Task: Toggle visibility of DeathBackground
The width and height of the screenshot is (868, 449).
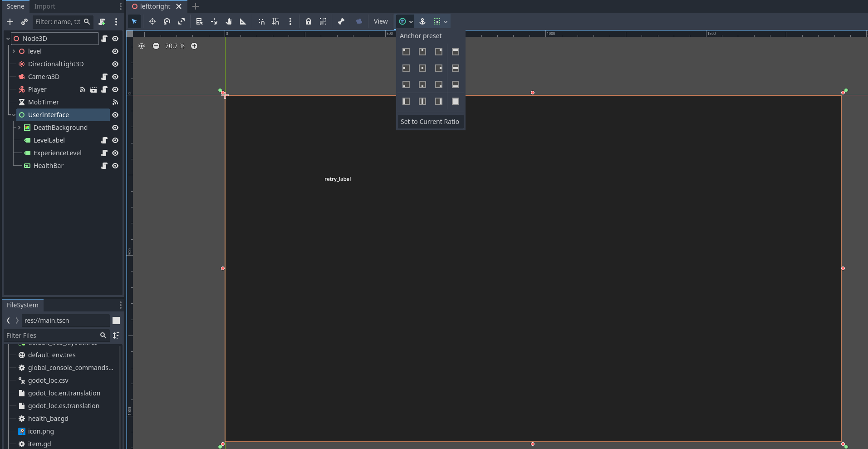Action: click(x=115, y=128)
